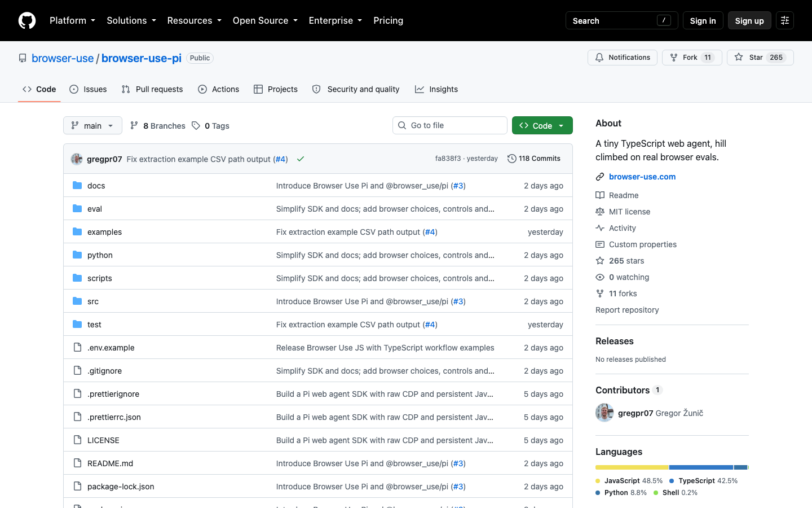The image size is (812, 508).
Task: Star the repository with the star icon
Action: click(x=739, y=58)
